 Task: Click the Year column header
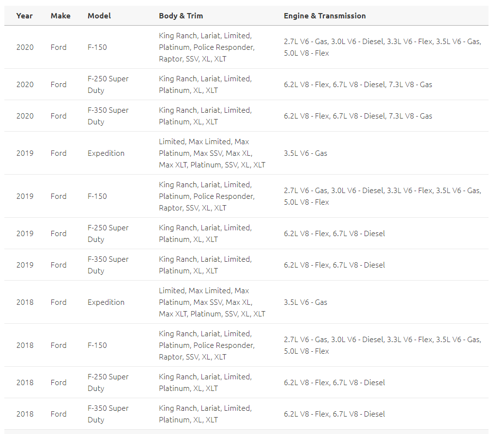pos(25,16)
